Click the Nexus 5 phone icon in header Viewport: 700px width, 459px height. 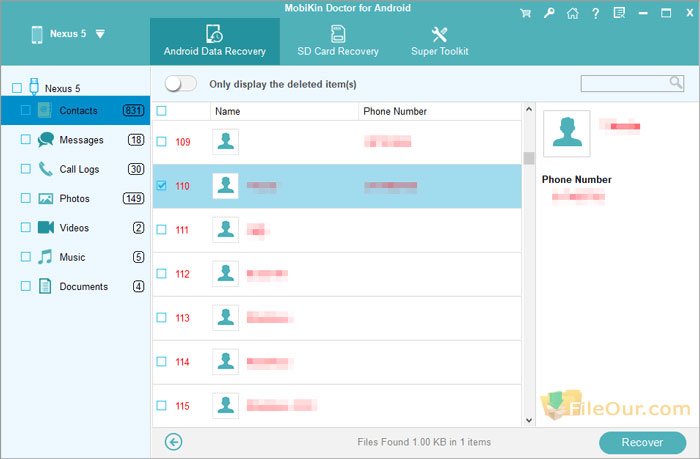coord(37,34)
